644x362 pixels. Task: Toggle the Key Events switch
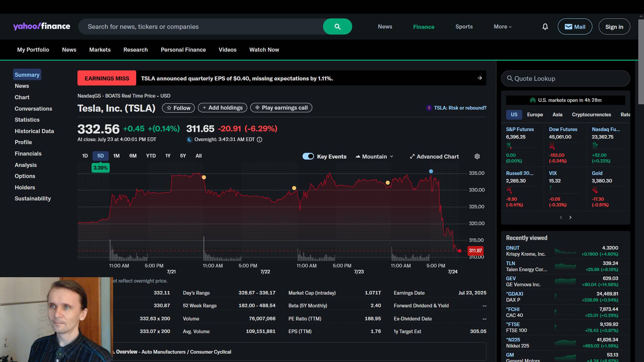(x=308, y=156)
